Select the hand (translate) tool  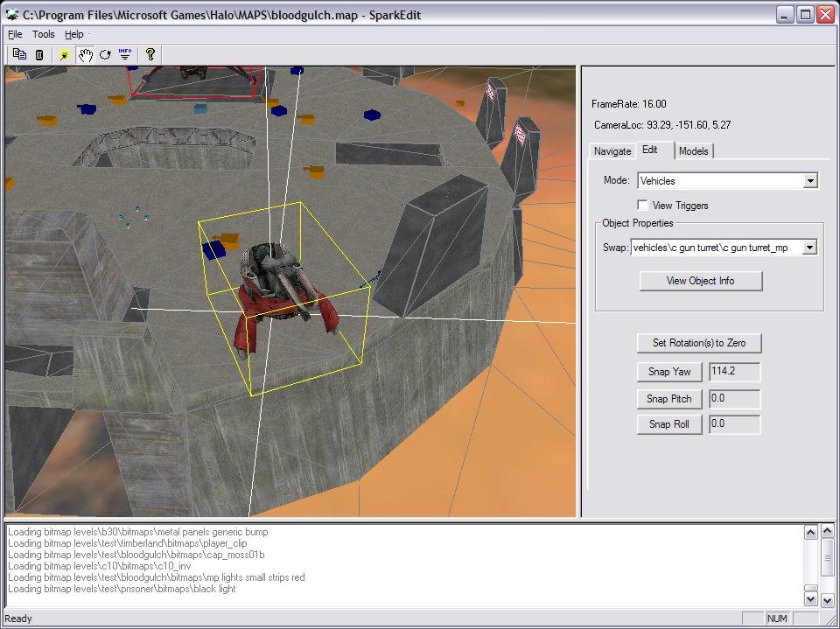(x=85, y=54)
